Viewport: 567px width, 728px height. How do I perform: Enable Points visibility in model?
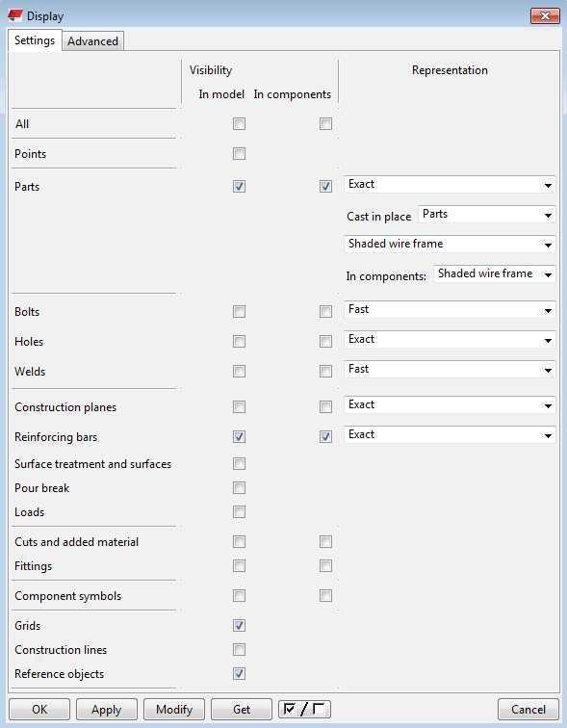[x=239, y=154]
